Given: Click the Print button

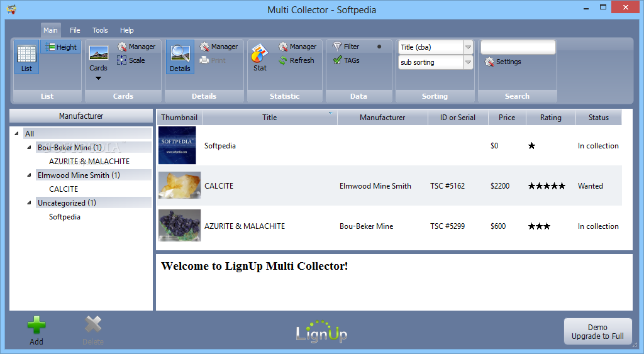Looking at the screenshot, I should click(213, 60).
